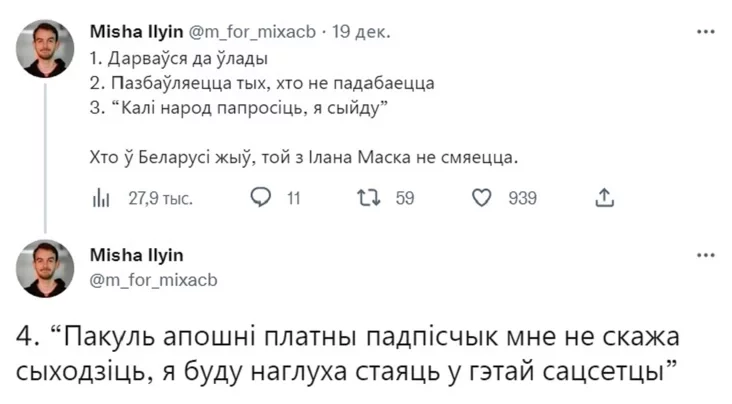Click the retweet count 59
The width and height of the screenshot is (732, 404).
404,198
